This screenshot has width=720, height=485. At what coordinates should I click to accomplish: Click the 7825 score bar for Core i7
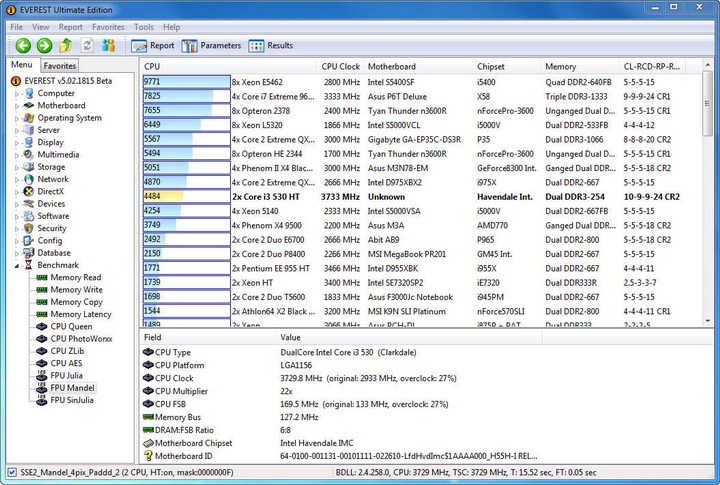[186, 96]
